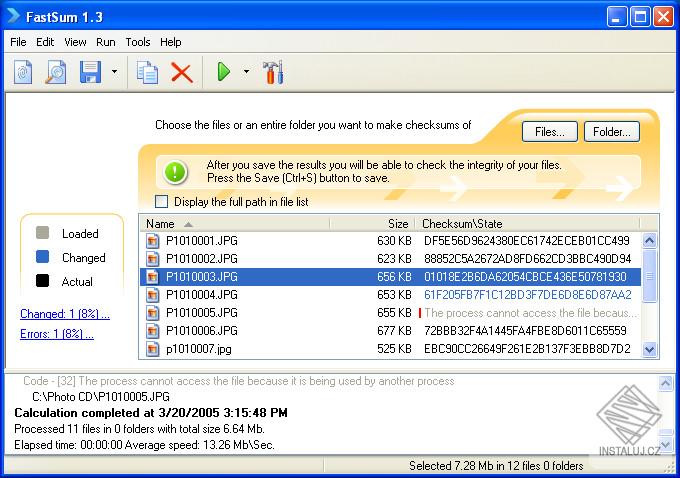Open the Run button dropdown arrow
This screenshot has width=680, height=478.
coord(246,72)
